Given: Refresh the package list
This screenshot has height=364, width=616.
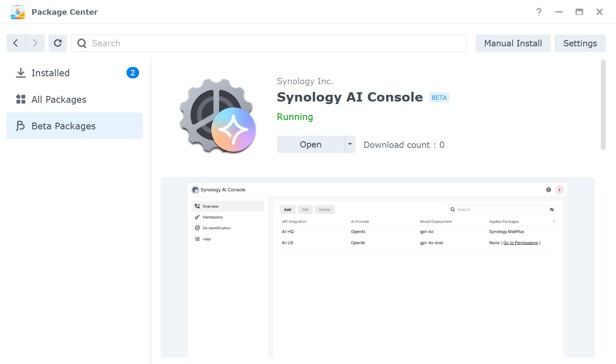Looking at the screenshot, I should pos(58,43).
